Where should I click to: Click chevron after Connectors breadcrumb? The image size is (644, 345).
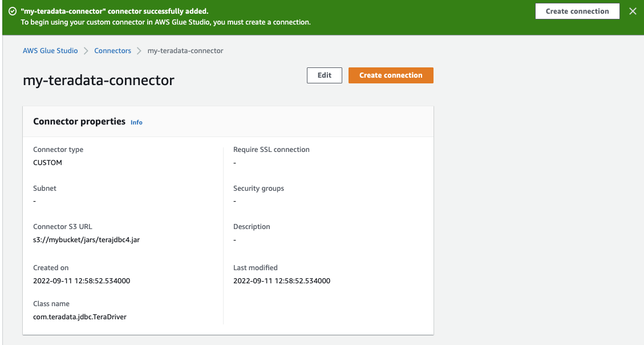pyautogui.click(x=139, y=51)
